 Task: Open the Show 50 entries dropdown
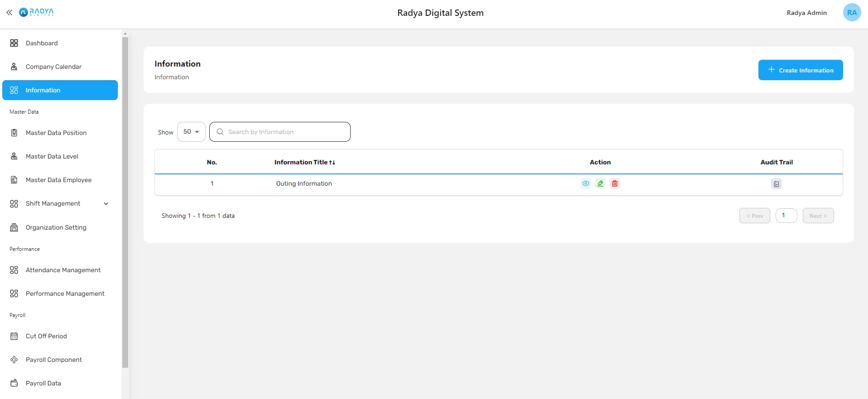[191, 132]
